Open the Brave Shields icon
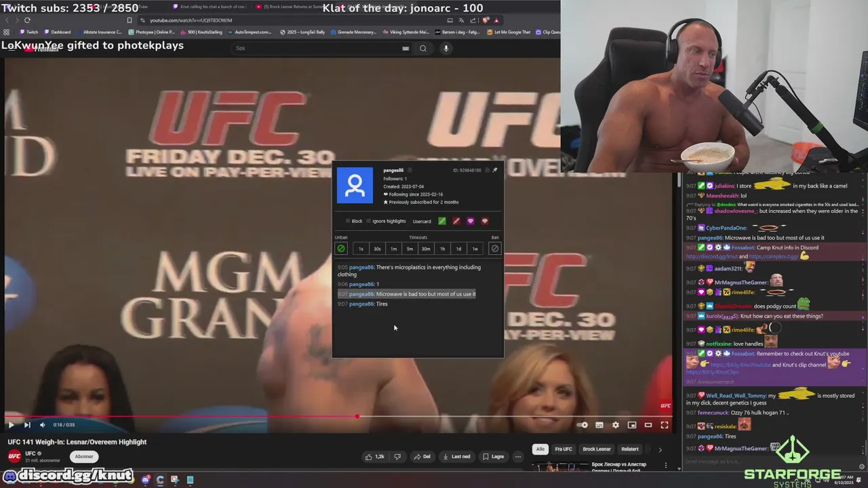This screenshot has width=868, height=488. tap(486, 20)
